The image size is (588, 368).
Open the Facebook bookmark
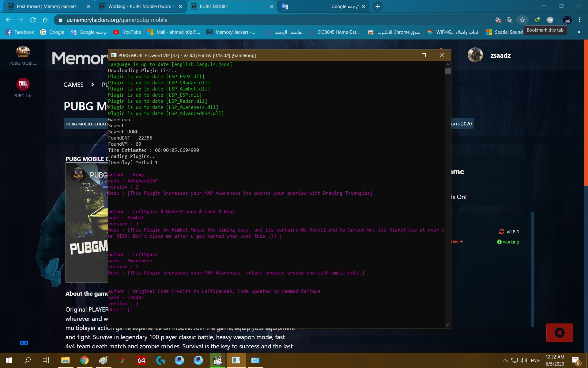pyautogui.click(x=20, y=32)
